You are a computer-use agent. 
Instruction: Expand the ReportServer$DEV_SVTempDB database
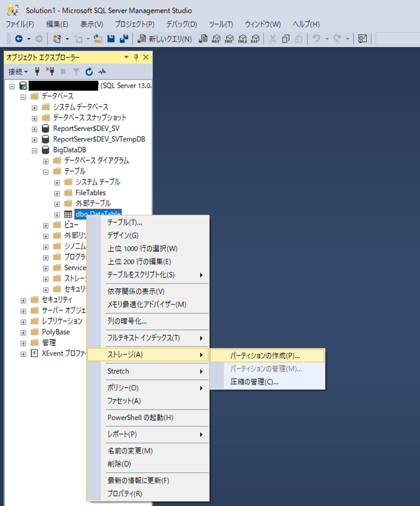35,140
